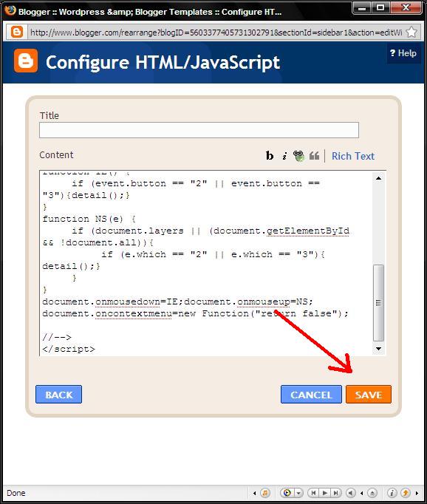Screen dimensions: 427x504
Task: Click Firefox icon in title bar
Action: [x=10, y=10]
